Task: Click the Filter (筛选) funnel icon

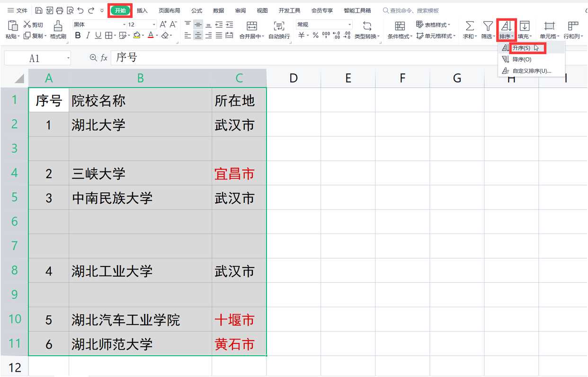Action: tap(488, 26)
